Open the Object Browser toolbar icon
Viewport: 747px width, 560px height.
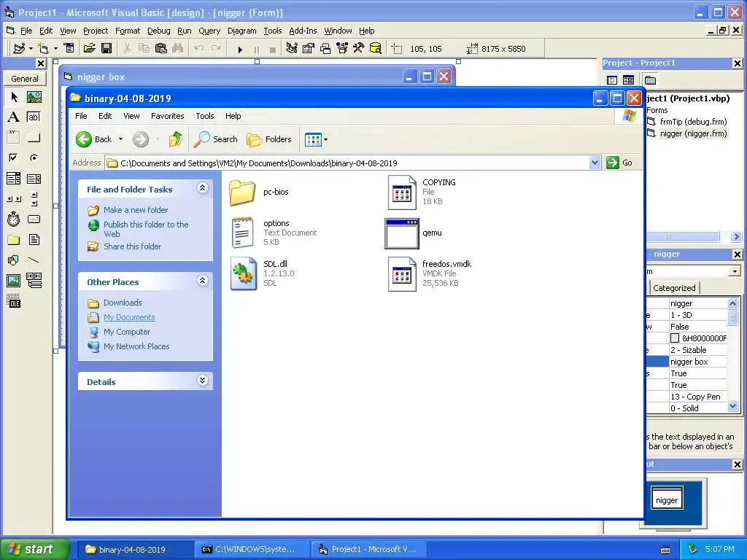tap(342, 48)
